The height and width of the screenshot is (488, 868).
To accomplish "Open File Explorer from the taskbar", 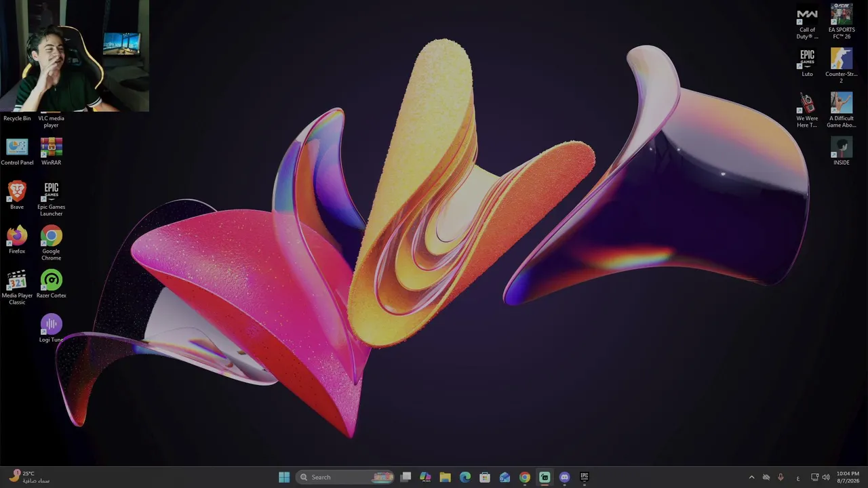I will coord(445,477).
